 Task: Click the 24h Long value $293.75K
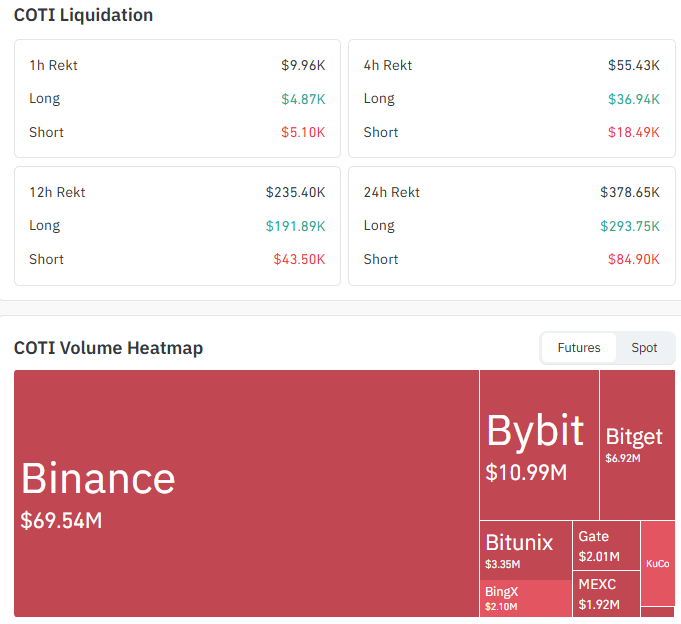tap(630, 226)
